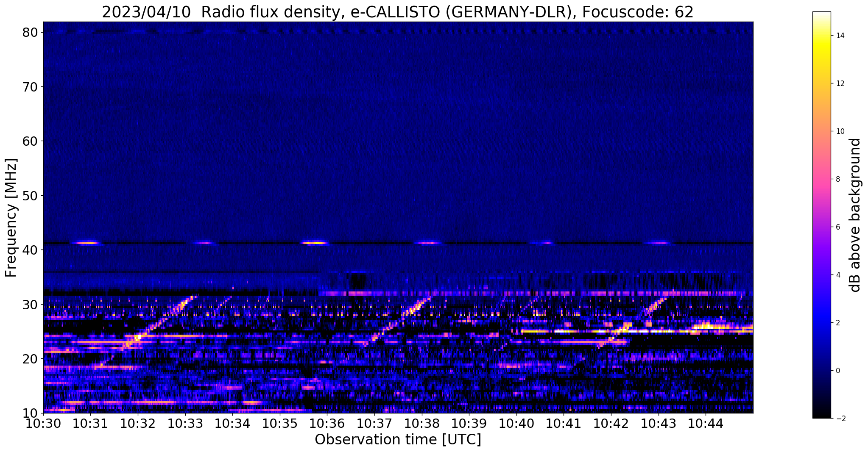Viewport: 868px width, 452px height.
Task: Click the 10:41 time tick label
Action: pyautogui.click(x=564, y=423)
